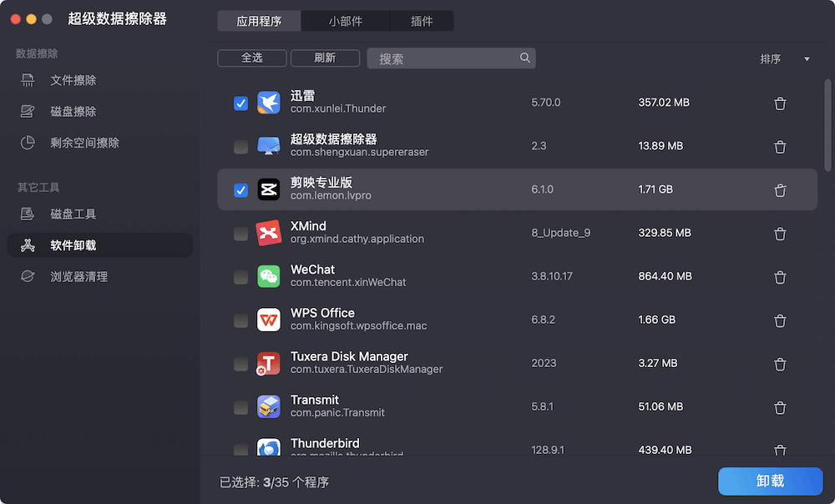The image size is (835, 504).
Task: Remove WPS Office via its trash icon
Action: (780, 320)
